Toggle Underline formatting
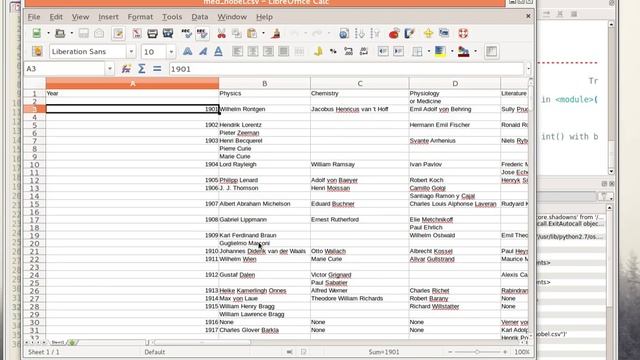Screen dimensions: 640x360 [218, 51]
